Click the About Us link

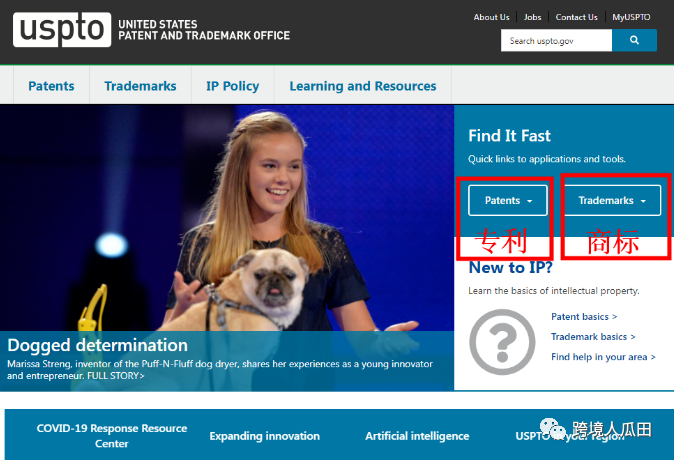(x=491, y=17)
